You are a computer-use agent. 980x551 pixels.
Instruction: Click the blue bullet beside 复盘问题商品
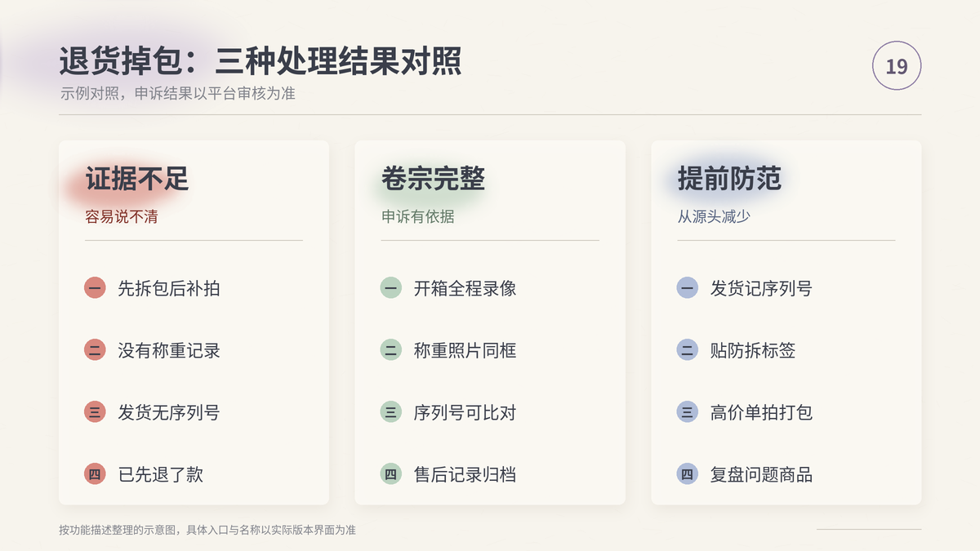688,474
